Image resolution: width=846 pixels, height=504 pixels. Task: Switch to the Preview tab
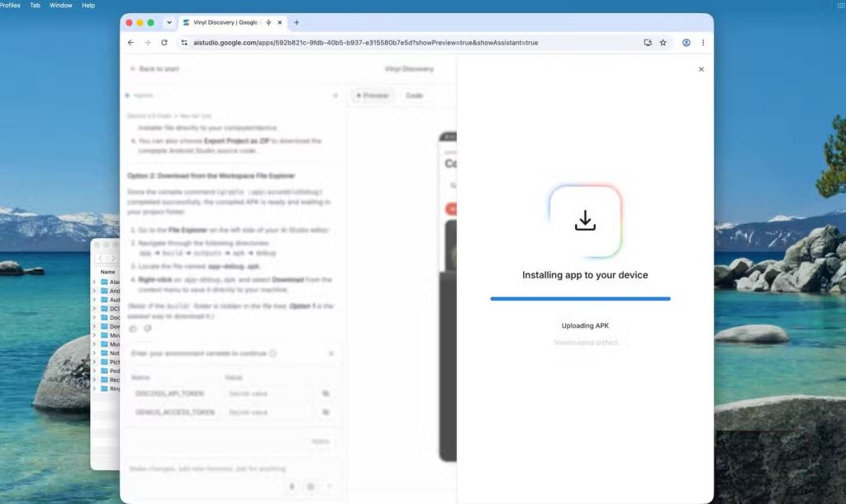tap(373, 96)
